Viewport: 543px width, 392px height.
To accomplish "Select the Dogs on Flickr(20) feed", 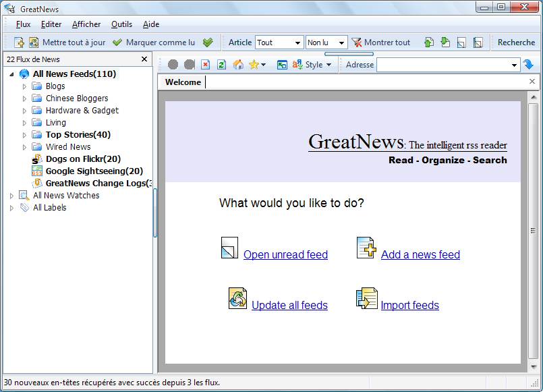I will [x=83, y=159].
